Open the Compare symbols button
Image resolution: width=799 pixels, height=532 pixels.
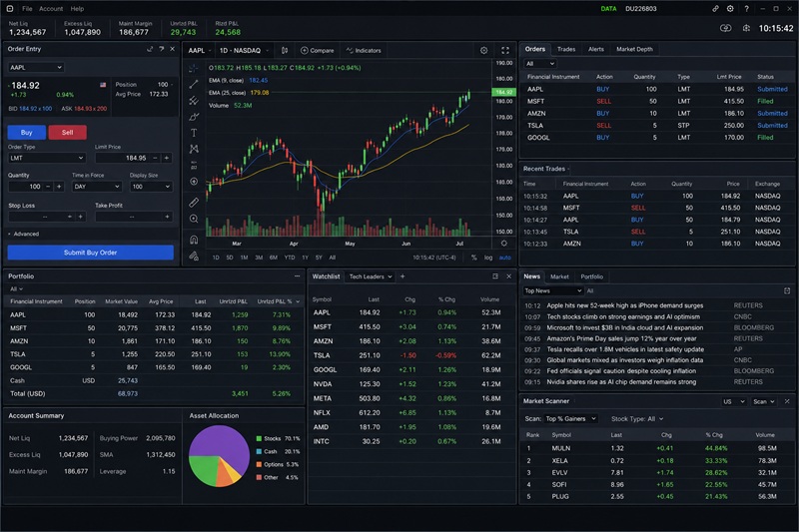318,50
